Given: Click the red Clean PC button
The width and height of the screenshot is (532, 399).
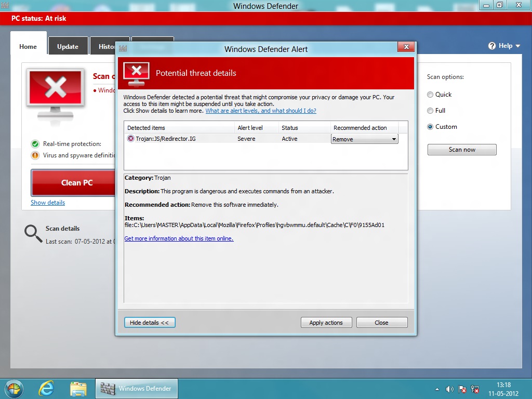Looking at the screenshot, I should (73, 183).
